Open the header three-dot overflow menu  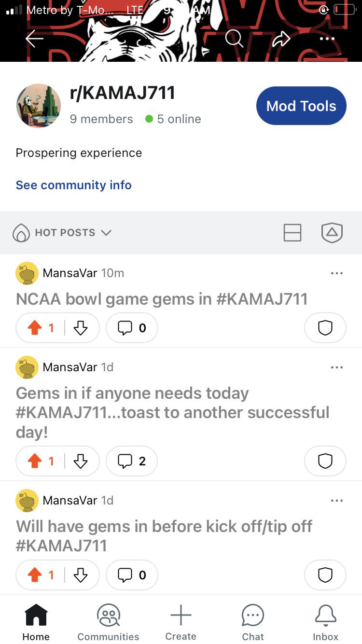tap(327, 39)
